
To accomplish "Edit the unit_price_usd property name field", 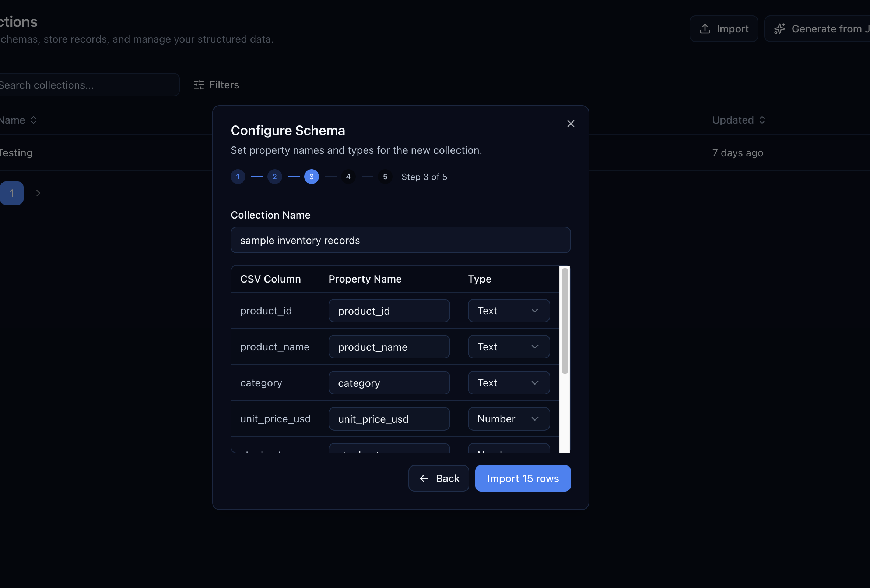I will (x=389, y=419).
